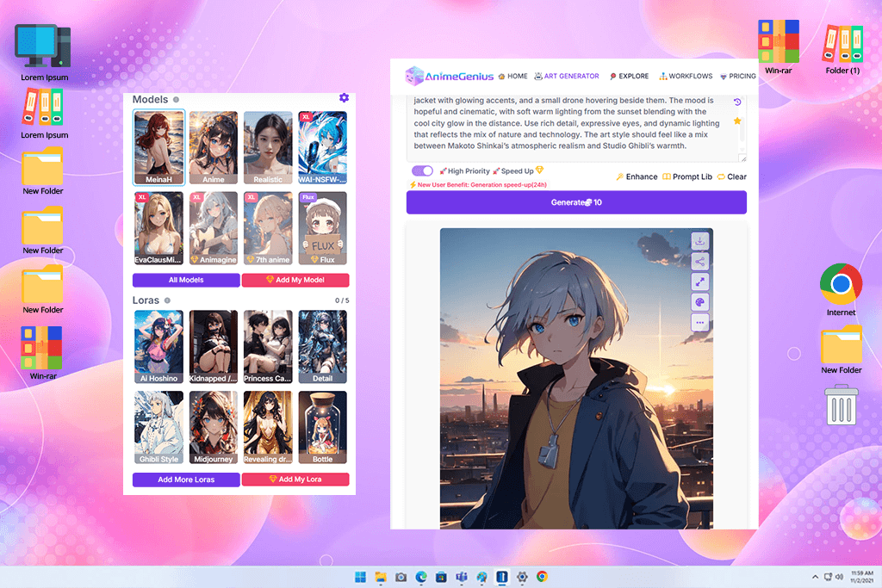Go to the HOME menu item
This screenshot has width=882, height=588.
coord(513,76)
